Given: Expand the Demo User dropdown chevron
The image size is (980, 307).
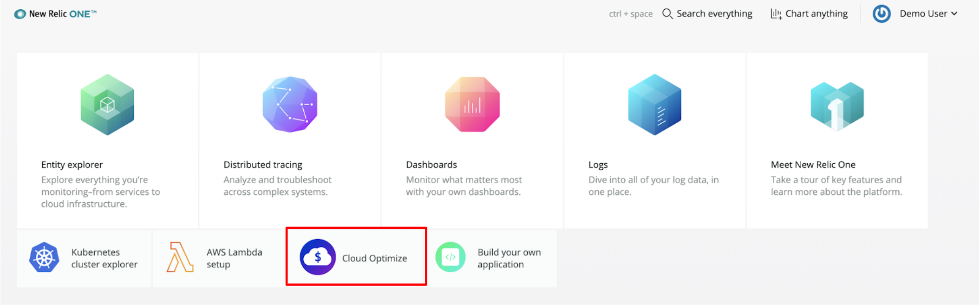Looking at the screenshot, I should [954, 14].
